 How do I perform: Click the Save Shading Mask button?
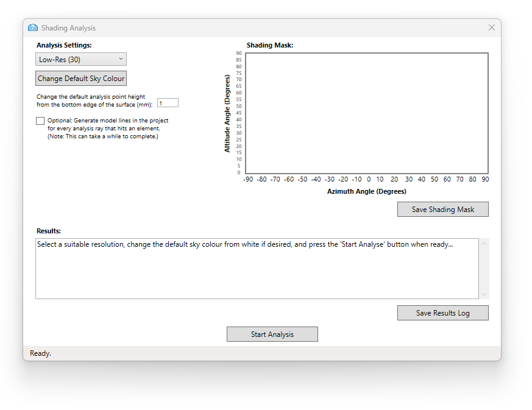coord(443,209)
